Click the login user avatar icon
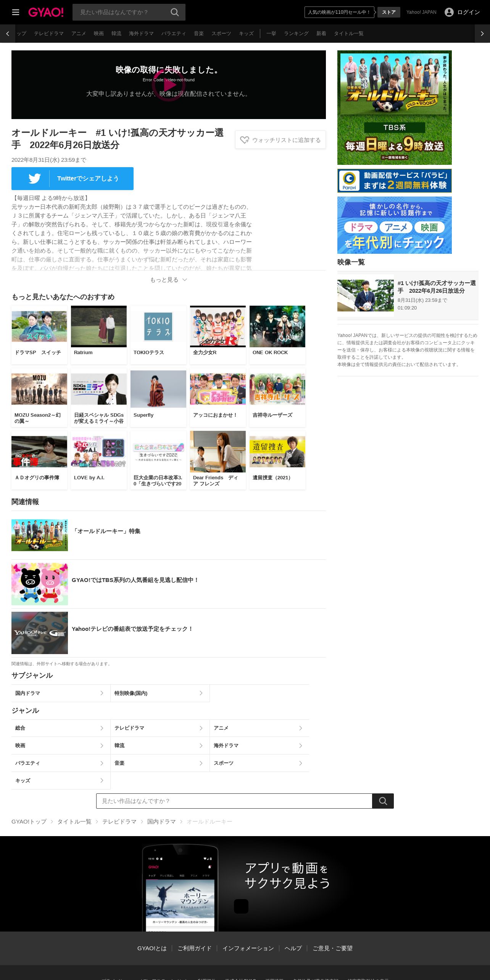Screen dimensions: 490x980 point(449,12)
